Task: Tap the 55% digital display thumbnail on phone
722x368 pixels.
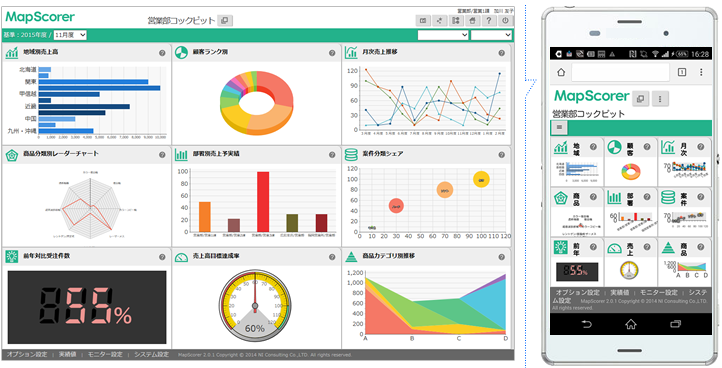Action: click(x=577, y=272)
